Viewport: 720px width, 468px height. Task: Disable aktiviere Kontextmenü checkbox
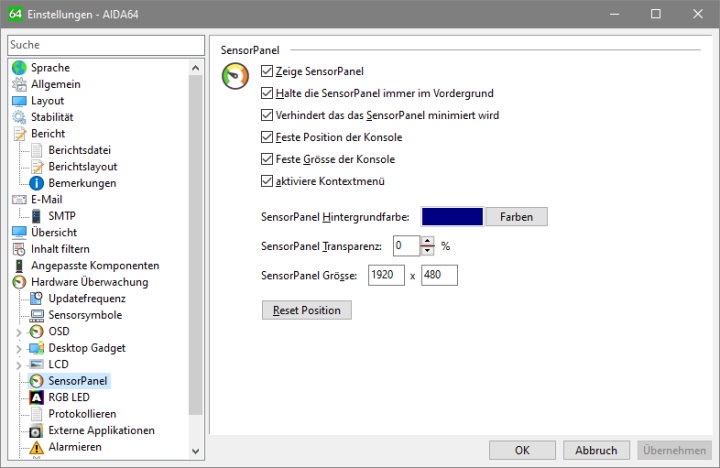tap(266, 181)
